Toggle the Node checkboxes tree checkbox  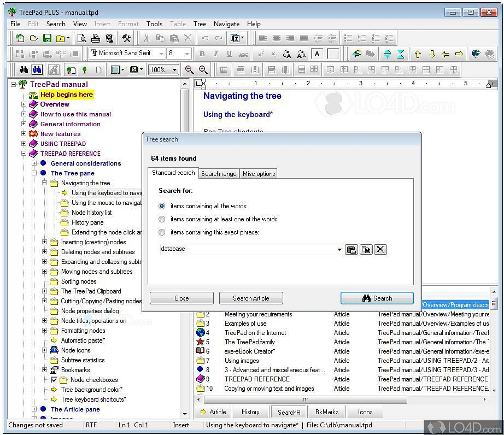tap(54, 380)
